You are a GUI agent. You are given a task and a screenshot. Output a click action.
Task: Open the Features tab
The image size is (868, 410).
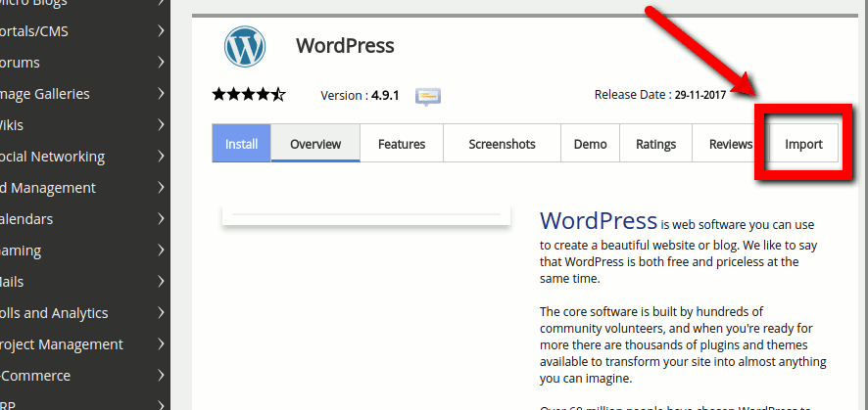tap(402, 144)
